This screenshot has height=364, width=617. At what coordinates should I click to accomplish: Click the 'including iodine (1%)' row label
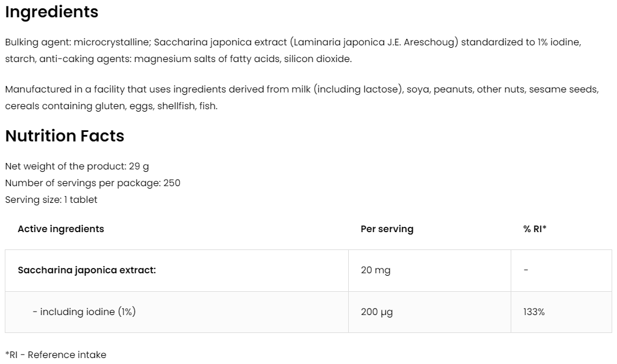[x=84, y=311]
